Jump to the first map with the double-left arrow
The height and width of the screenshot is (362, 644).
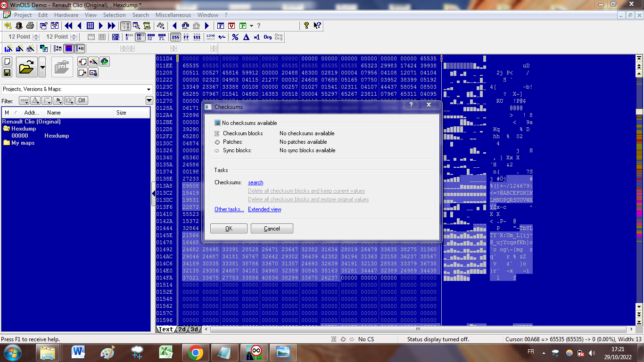click(68, 25)
